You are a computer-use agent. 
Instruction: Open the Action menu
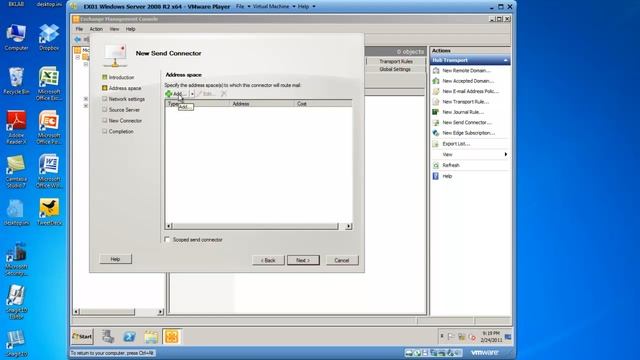point(96,29)
